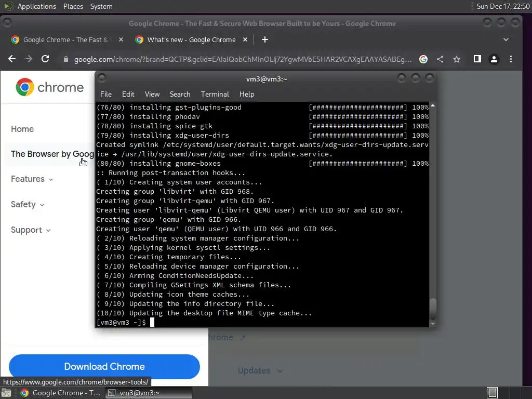The width and height of the screenshot is (532, 399).
Task: Go back using Chrome's back arrow
Action: pyautogui.click(x=12, y=59)
